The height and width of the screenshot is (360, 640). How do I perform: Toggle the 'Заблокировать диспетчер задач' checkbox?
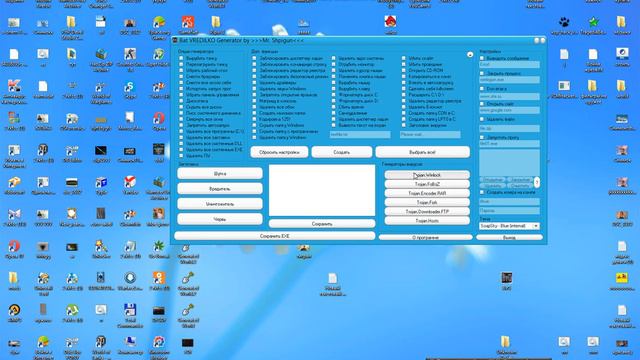pos(255,58)
